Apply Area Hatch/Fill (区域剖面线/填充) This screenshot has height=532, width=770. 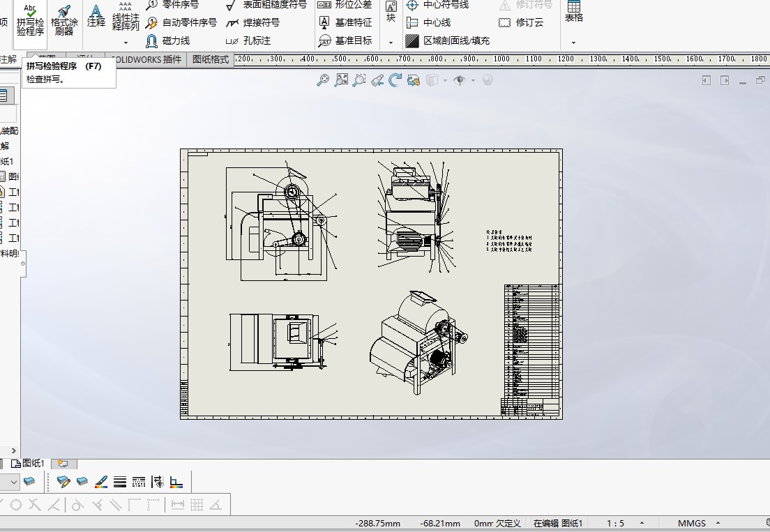(447, 40)
